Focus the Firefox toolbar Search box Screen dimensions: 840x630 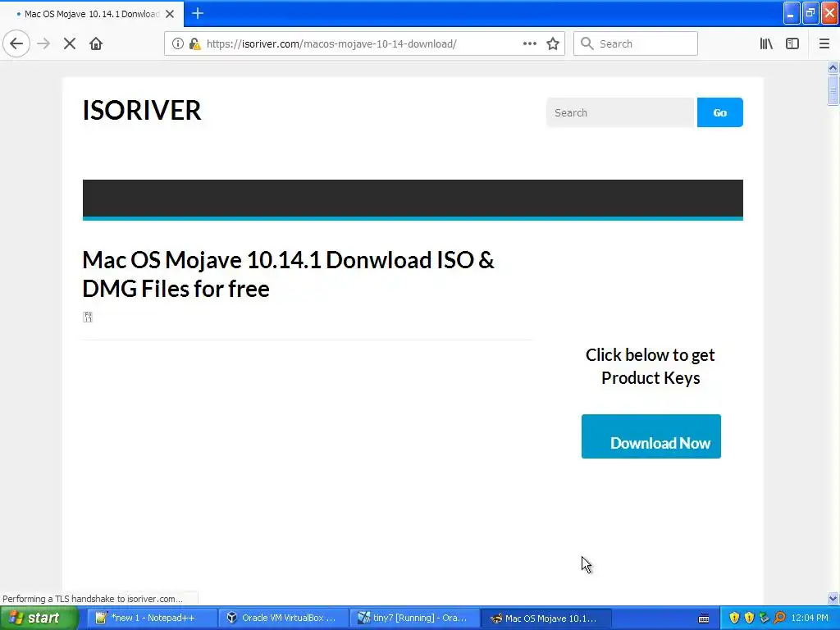pos(636,43)
